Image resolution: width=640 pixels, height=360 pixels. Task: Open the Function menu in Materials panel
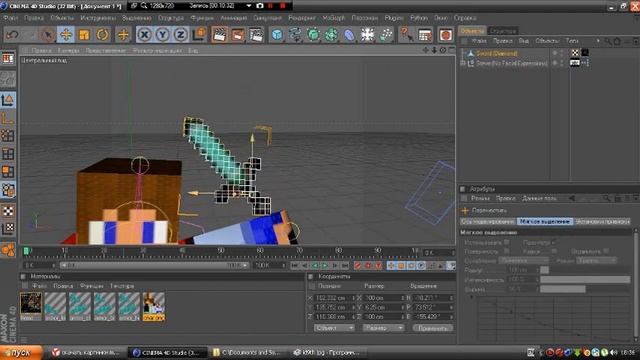(91, 286)
